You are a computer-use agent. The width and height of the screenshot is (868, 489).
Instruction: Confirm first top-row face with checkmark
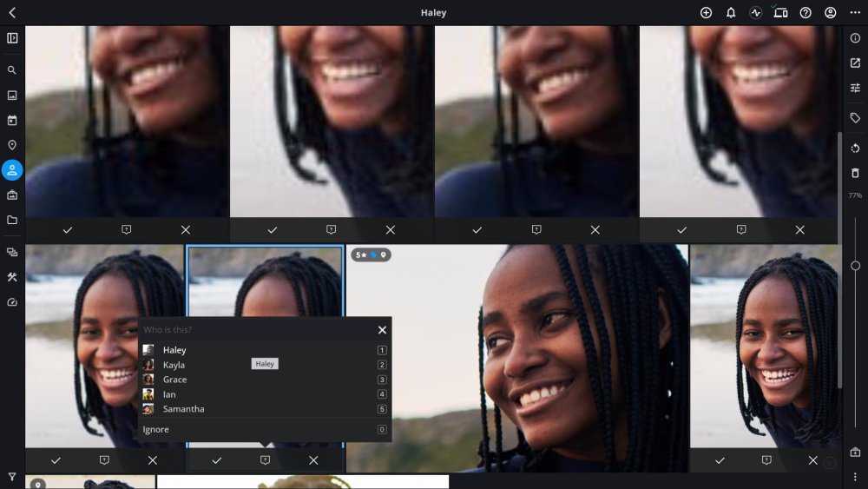tap(68, 230)
